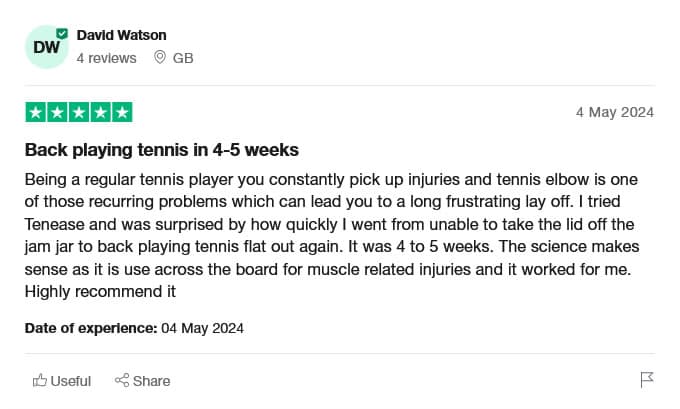Click the third green rating star
The width and height of the screenshot is (680, 409).
coord(79,112)
